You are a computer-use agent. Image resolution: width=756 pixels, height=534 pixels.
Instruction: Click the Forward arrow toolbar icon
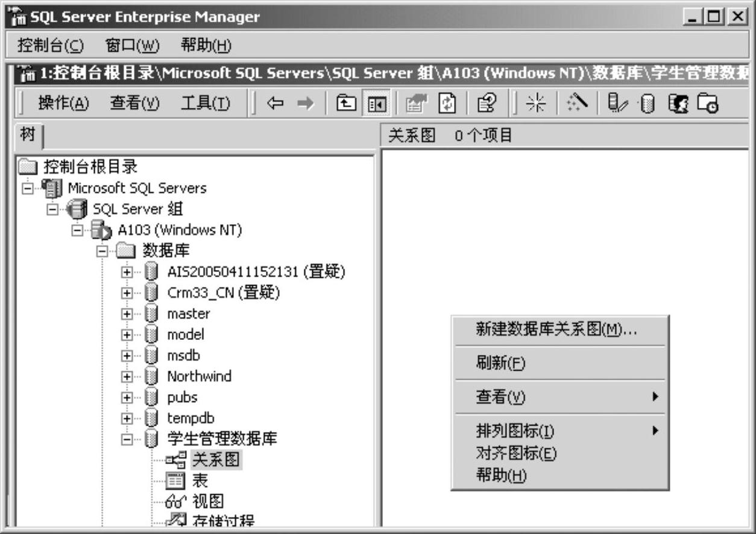306,104
